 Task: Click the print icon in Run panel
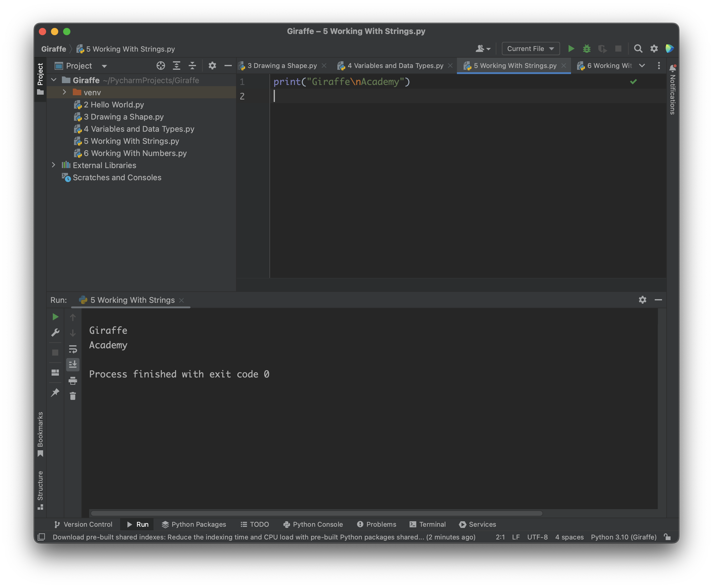pos(73,381)
